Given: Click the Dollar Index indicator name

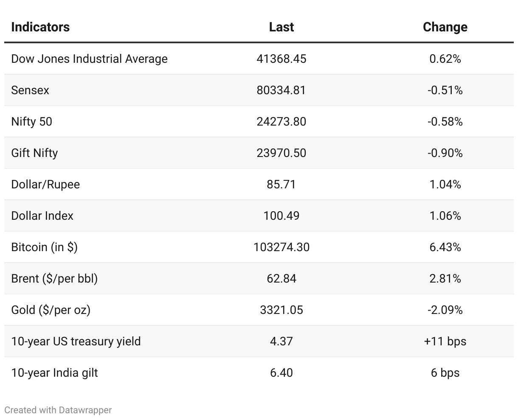Looking at the screenshot, I should [x=42, y=216].
